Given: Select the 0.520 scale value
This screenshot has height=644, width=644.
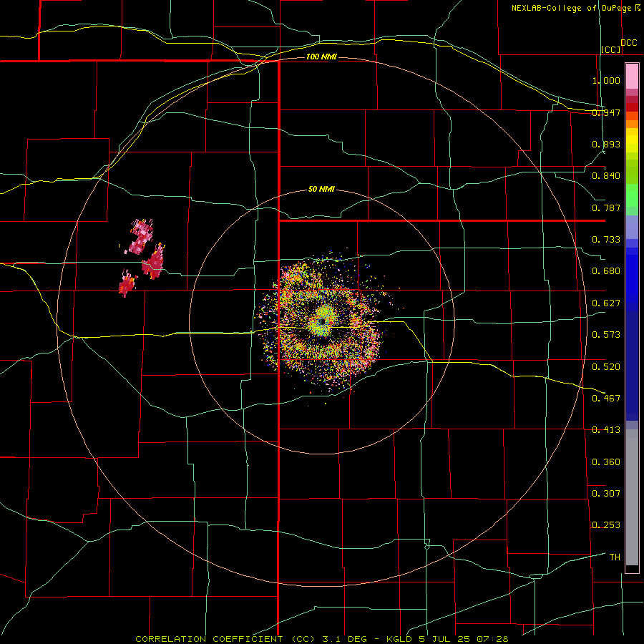Looking at the screenshot, I should [606, 367].
